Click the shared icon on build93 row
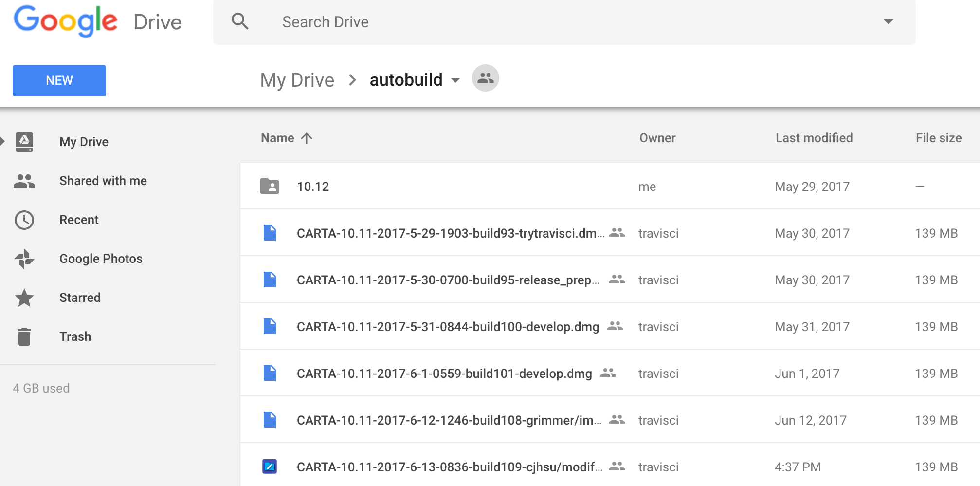Image resolution: width=980 pixels, height=486 pixels. pos(617,232)
